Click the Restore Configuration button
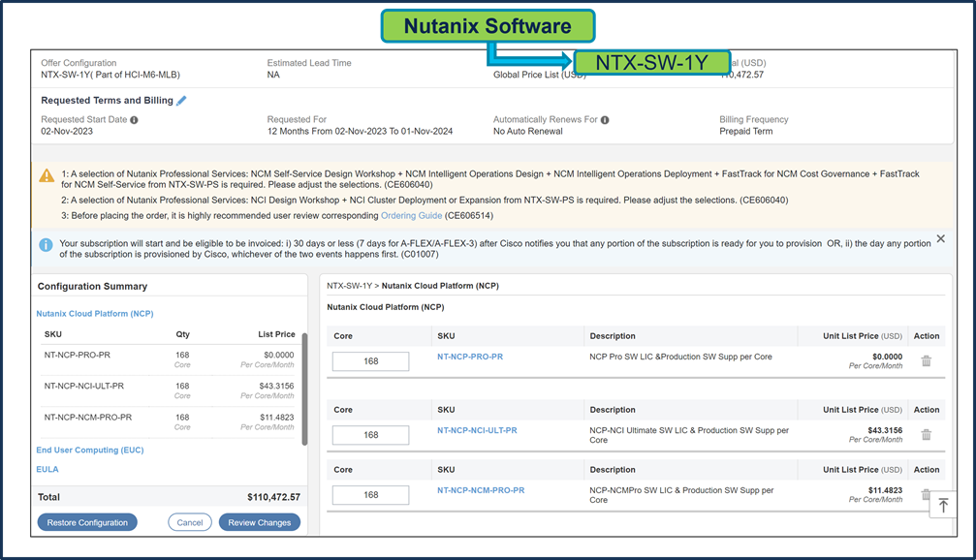The width and height of the screenshot is (976, 560). point(87,522)
